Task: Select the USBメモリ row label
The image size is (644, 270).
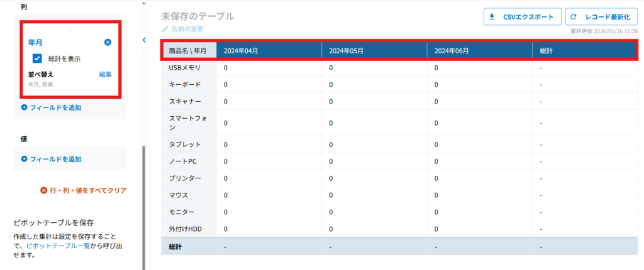Action: tap(185, 67)
